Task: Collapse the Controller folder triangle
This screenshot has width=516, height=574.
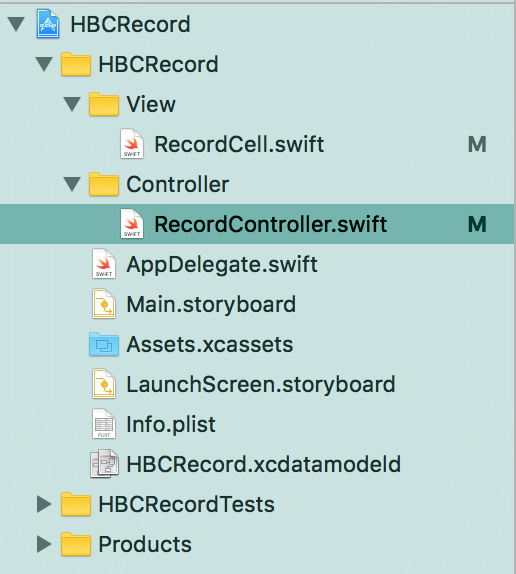Action: [72, 184]
